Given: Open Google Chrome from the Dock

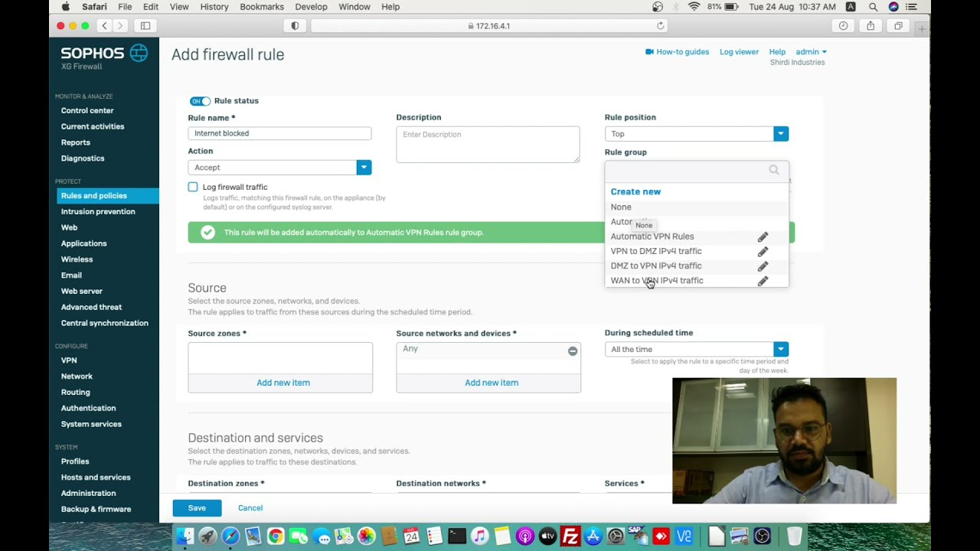Looking at the screenshot, I should click(276, 536).
